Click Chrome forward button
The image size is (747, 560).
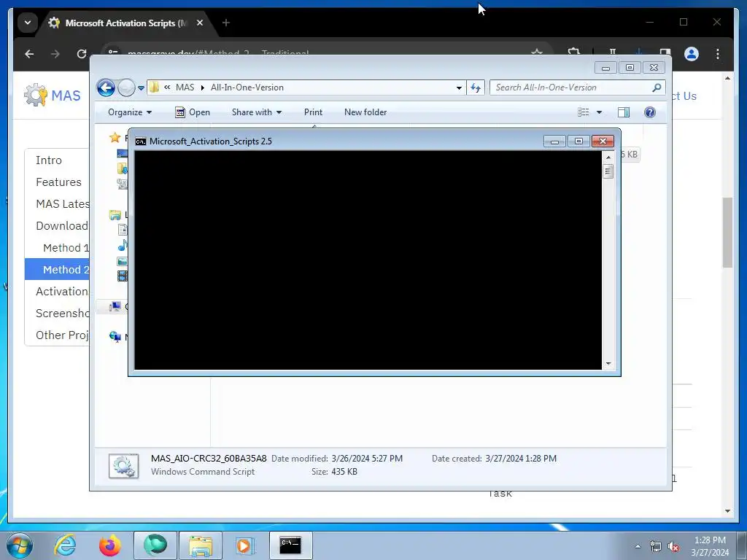55,54
